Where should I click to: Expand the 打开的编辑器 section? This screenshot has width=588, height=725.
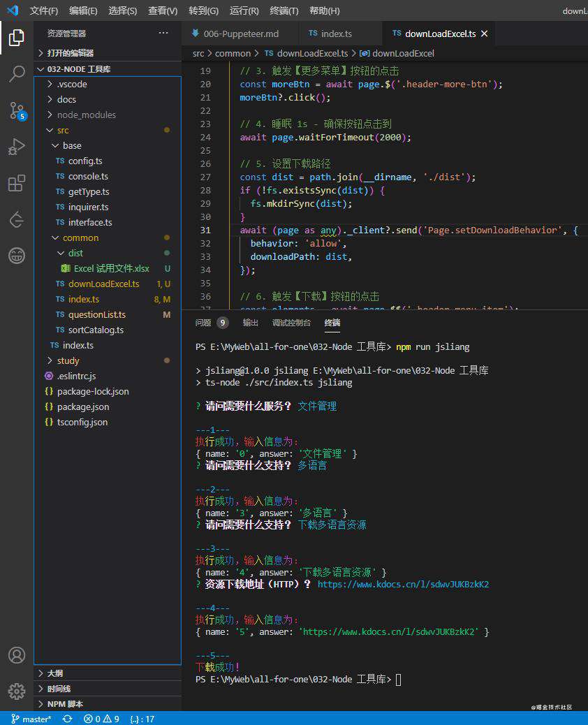coord(108,53)
